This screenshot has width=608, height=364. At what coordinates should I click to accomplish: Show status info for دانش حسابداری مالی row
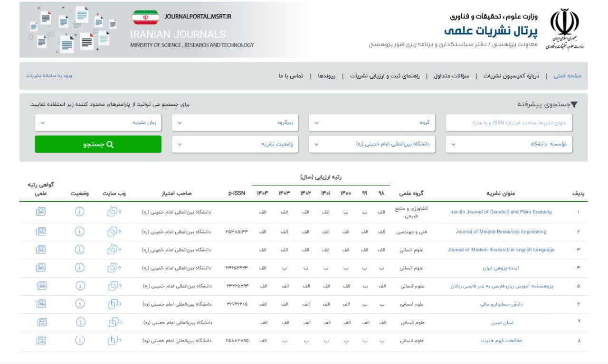pos(80,304)
